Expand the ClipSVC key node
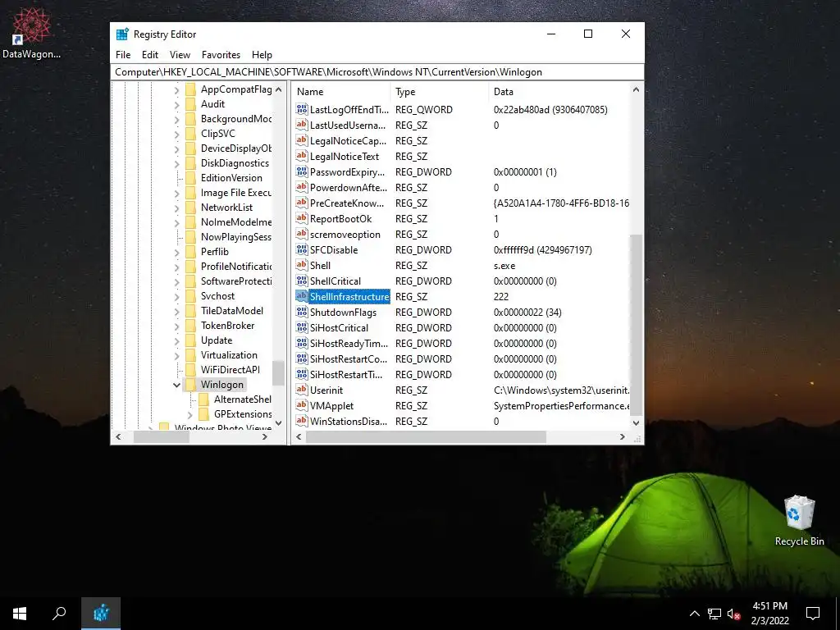 [176, 134]
